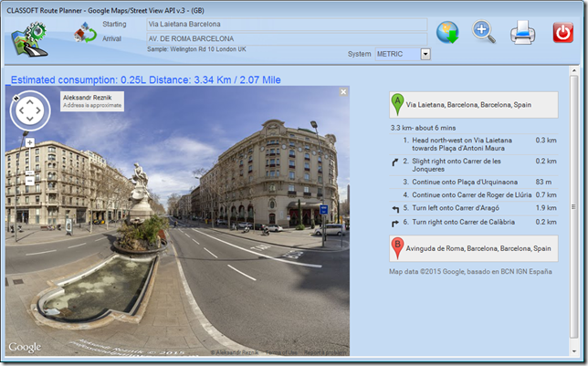Image resolution: width=588 pixels, height=366 pixels.
Task: Click the Arrival address input field
Action: 287,39
